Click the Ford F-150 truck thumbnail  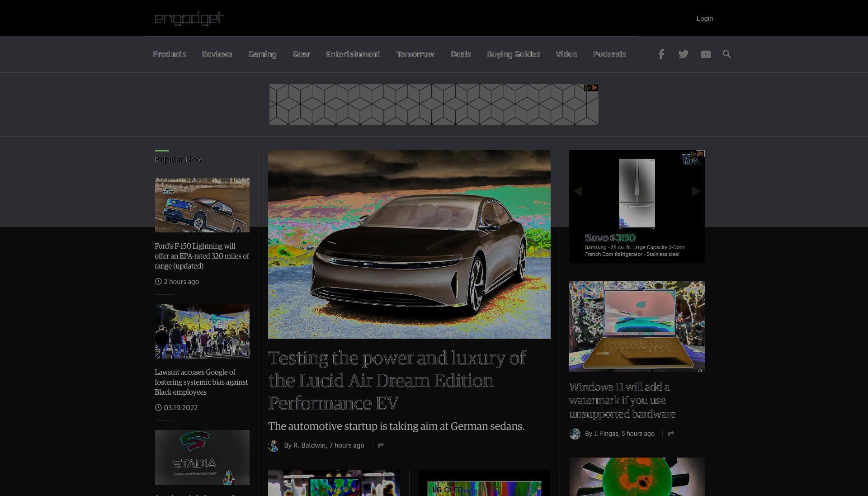(202, 205)
